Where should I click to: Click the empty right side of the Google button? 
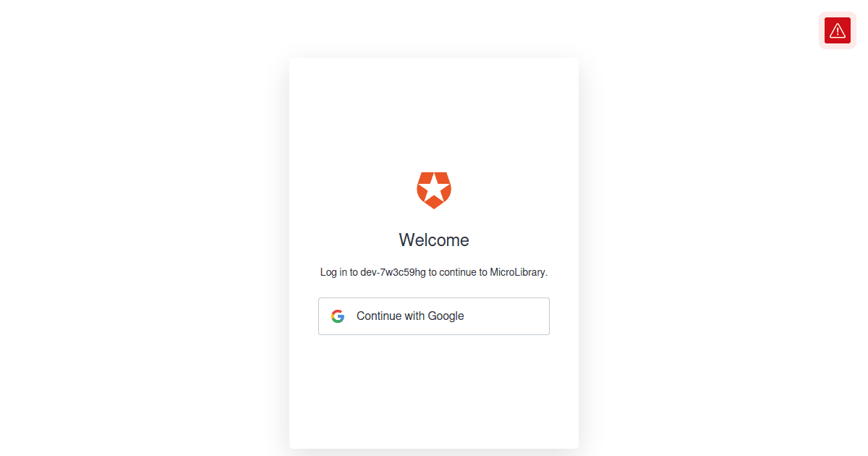pos(514,316)
